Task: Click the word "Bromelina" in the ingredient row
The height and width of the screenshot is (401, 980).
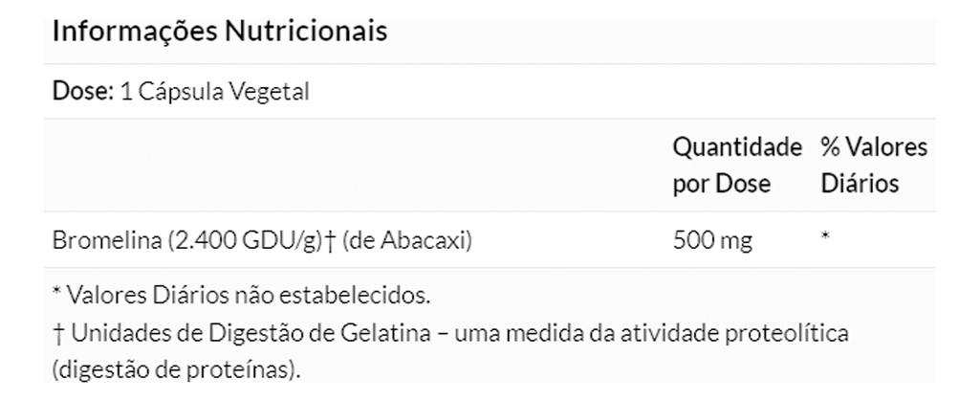Action: pyautogui.click(x=105, y=241)
